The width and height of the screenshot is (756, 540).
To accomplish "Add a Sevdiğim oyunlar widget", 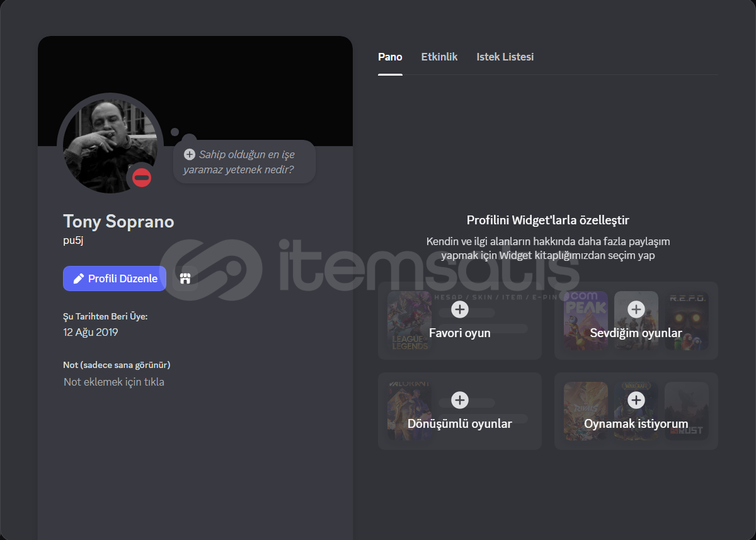I will click(636, 321).
